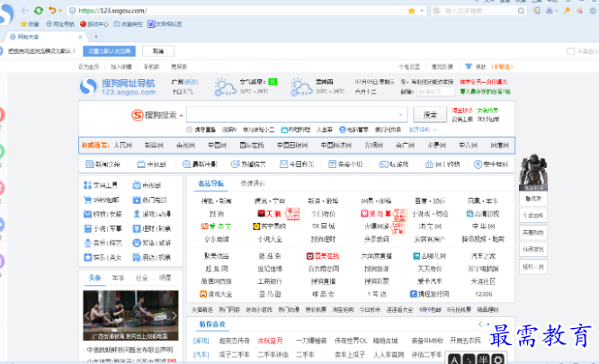Select the 头条 news tab
The width and height of the screenshot is (599, 364).
(x=94, y=278)
